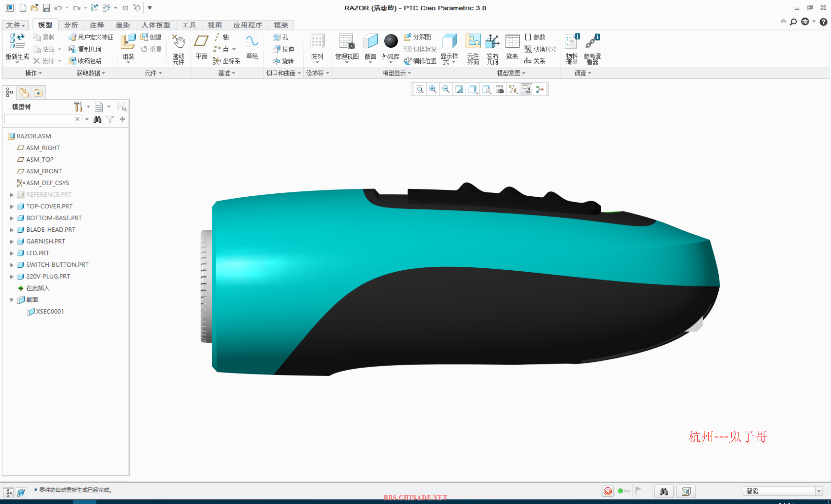Click the Hole (孔) tool
Image resolution: width=831 pixels, height=504 pixels.
pos(280,37)
